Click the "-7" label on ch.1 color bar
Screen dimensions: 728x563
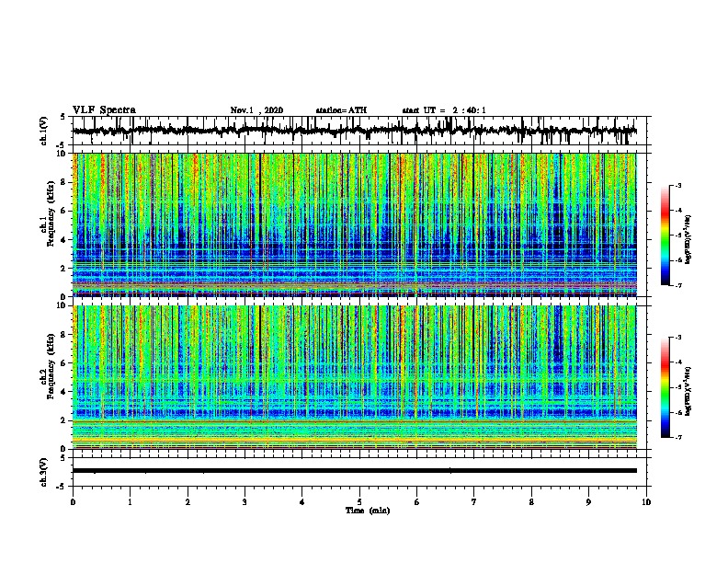678,285
